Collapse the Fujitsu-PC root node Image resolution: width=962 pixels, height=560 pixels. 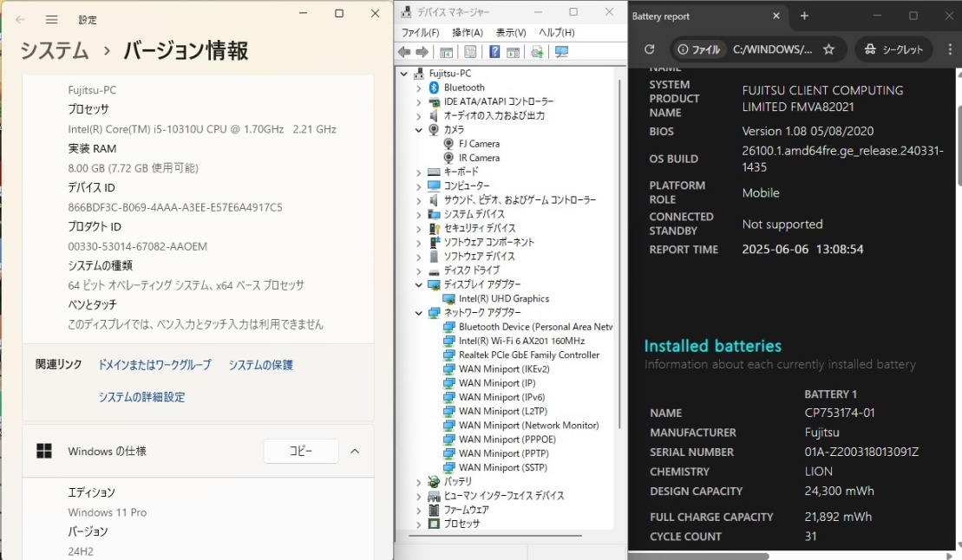click(x=403, y=74)
